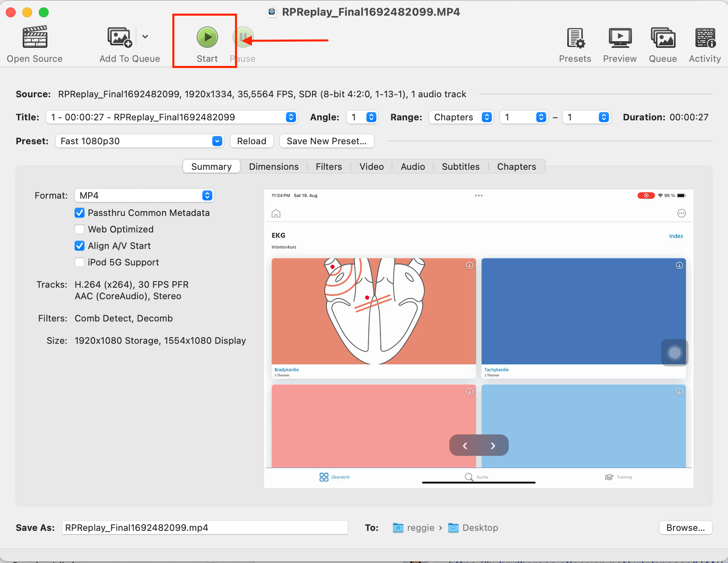This screenshot has width=728, height=563.
Task: Click the home icon in the preview
Action: (276, 213)
